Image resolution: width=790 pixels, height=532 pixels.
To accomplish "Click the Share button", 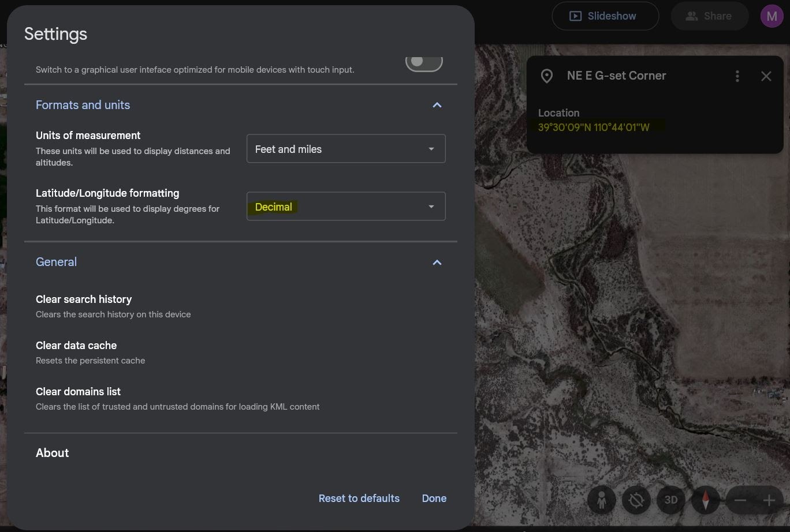I will (x=709, y=16).
